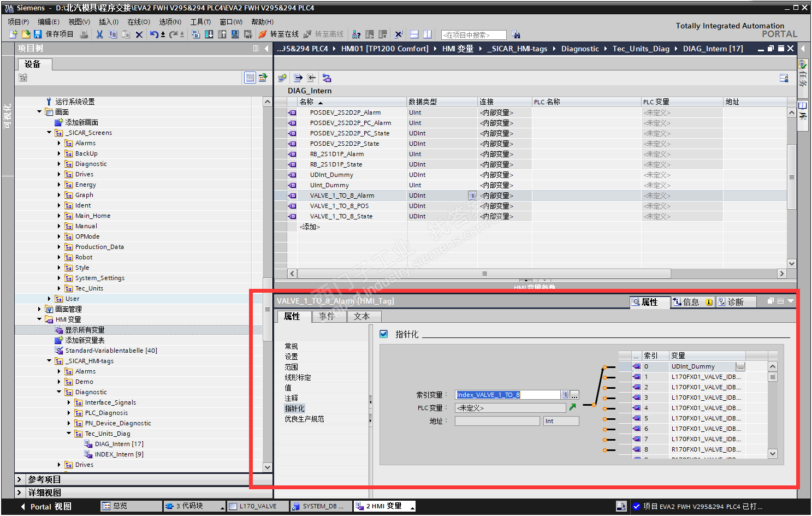Select DIAG_Intern [17] in project tree
The width and height of the screenshot is (812, 516).
click(119, 444)
